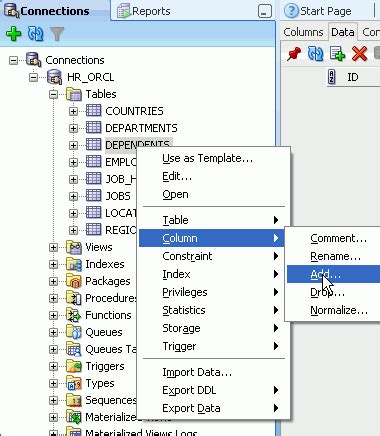The height and width of the screenshot is (436, 380).
Task: Click the Packages folder icon
Action: tap(74, 281)
